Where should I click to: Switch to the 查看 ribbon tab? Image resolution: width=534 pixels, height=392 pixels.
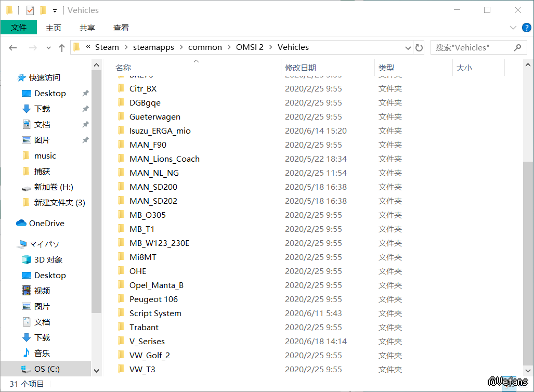(121, 28)
